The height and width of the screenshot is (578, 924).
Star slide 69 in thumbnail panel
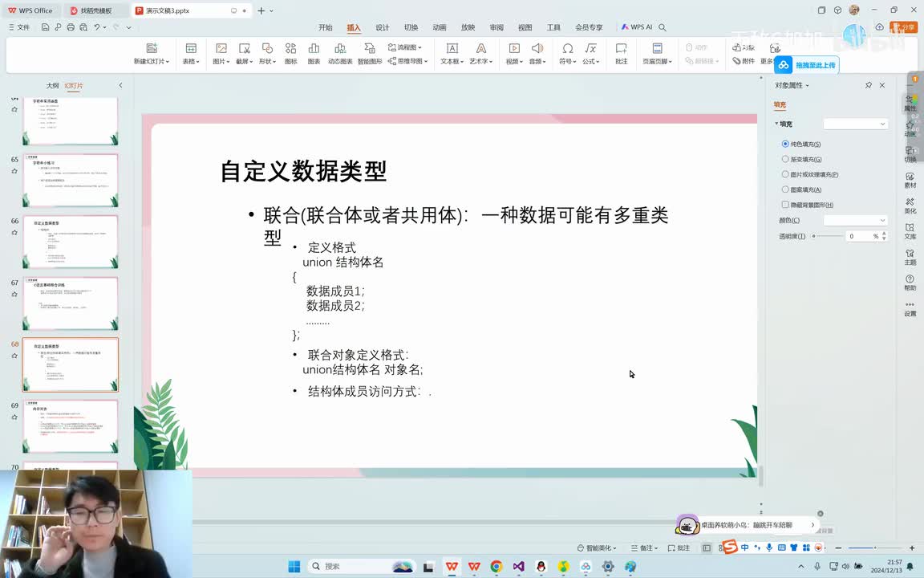(x=14, y=417)
